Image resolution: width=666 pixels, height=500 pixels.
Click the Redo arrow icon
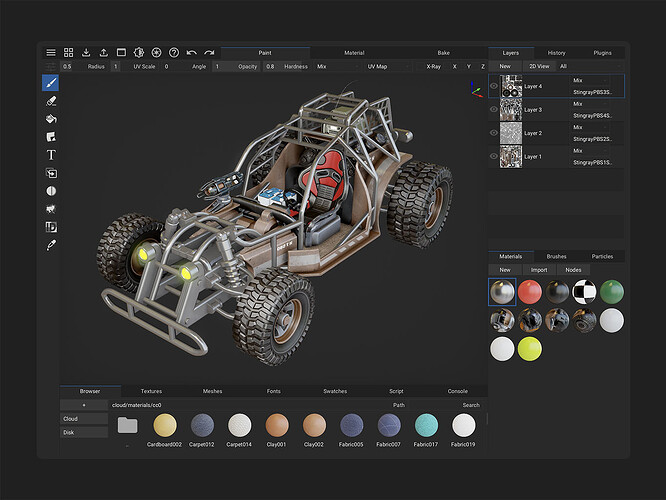click(x=209, y=53)
